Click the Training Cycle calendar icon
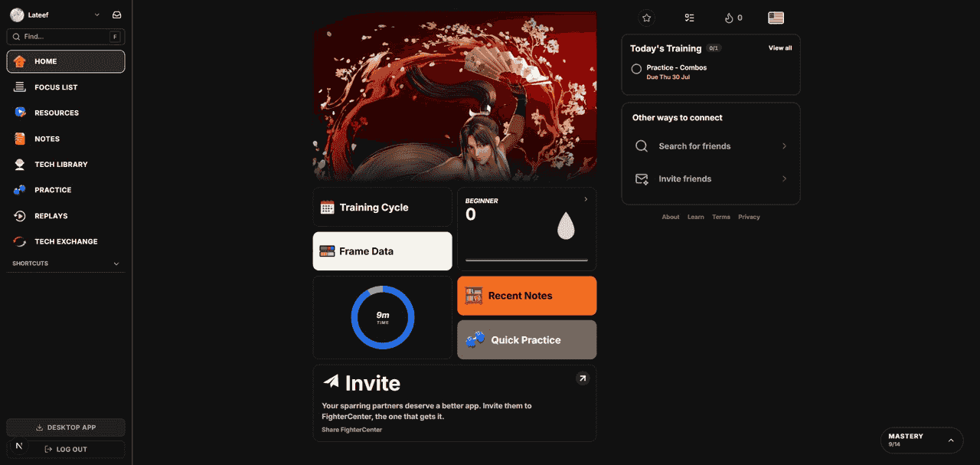 [328, 207]
